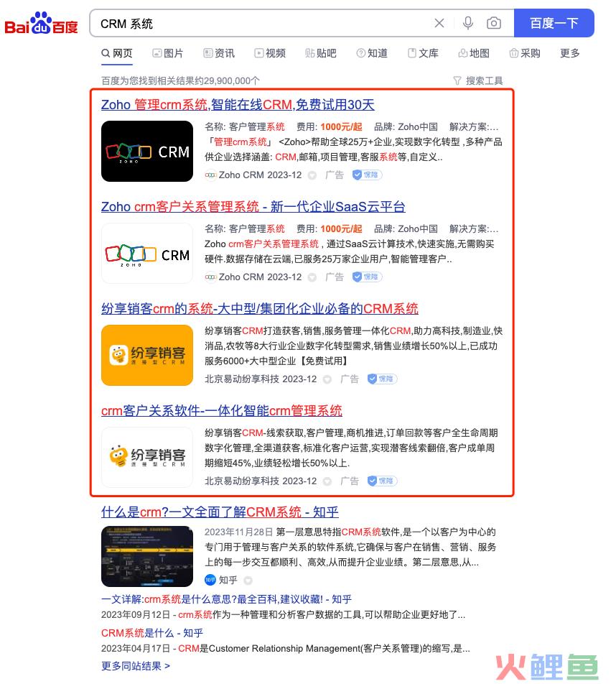Open dropdown icon beside second Zoho CRM 2023-12
This screenshot has height=684, width=616.
(x=312, y=277)
